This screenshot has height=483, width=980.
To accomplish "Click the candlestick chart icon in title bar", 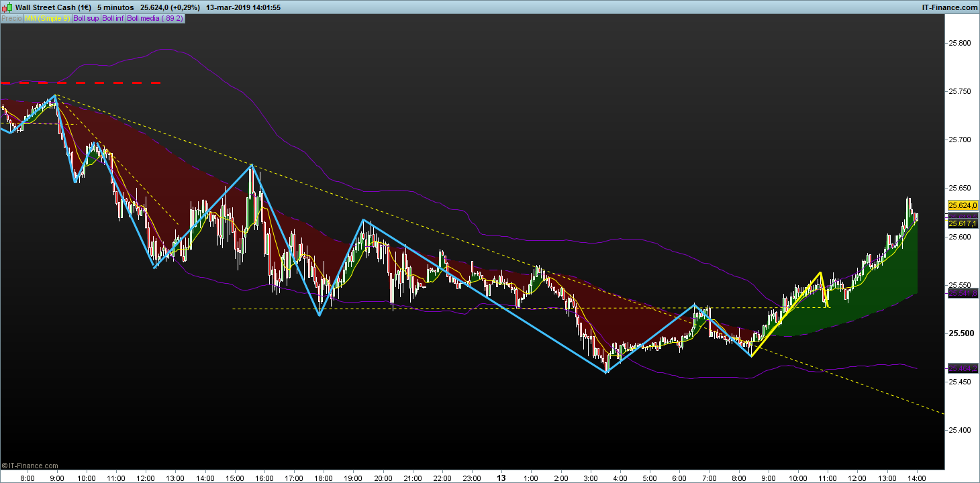I will [7, 7].
